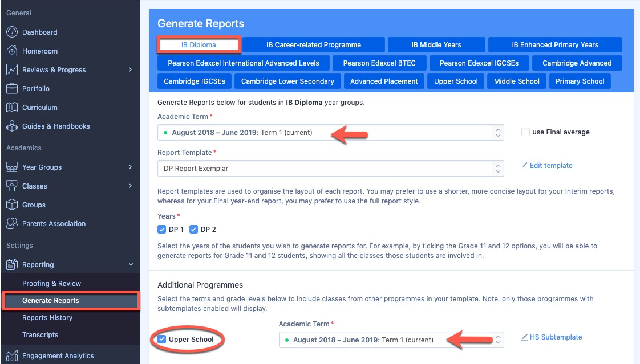
Task: Select the IB Middle Years tab
Action: [436, 45]
